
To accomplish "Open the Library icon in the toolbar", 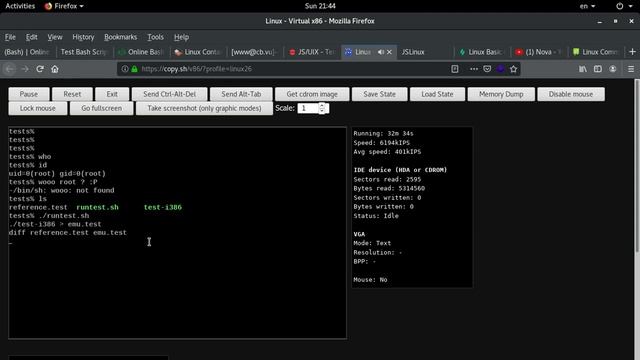I will (582, 69).
